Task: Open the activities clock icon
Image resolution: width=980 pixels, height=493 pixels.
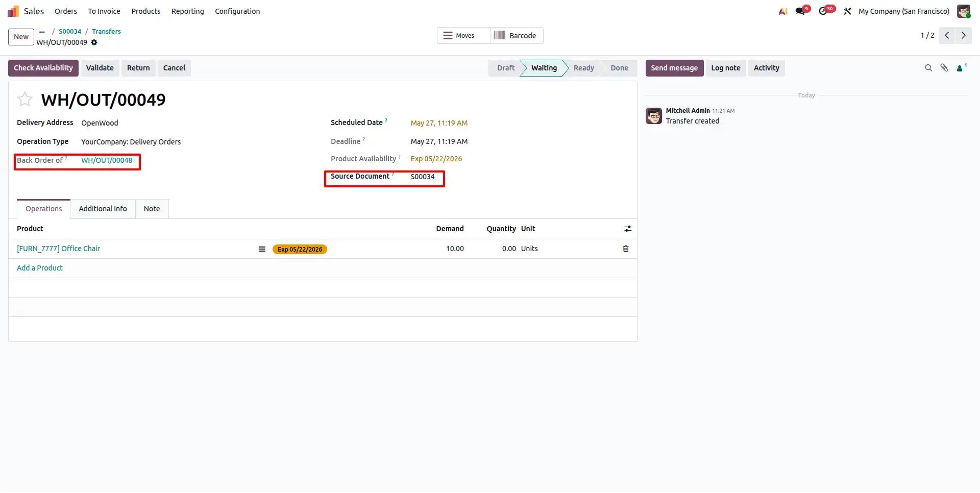Action: pyautogui.click(x=823, y=11)
